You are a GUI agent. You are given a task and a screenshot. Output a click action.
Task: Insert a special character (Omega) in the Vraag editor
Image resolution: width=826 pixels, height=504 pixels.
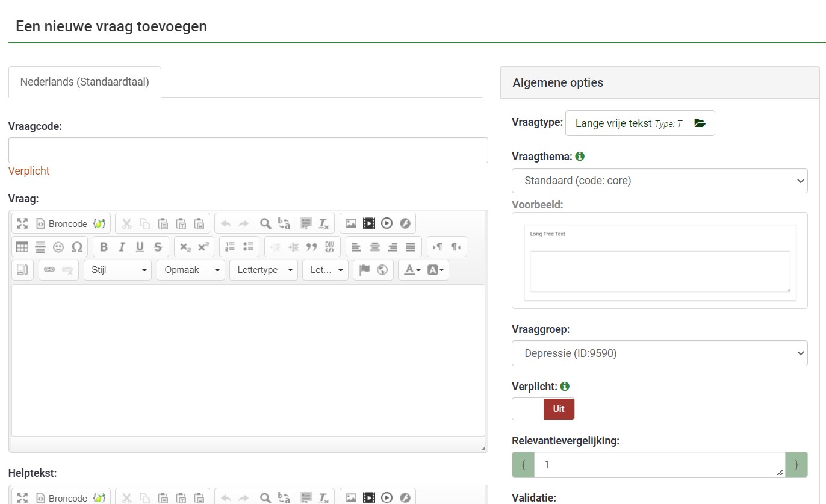coord(77,247)
